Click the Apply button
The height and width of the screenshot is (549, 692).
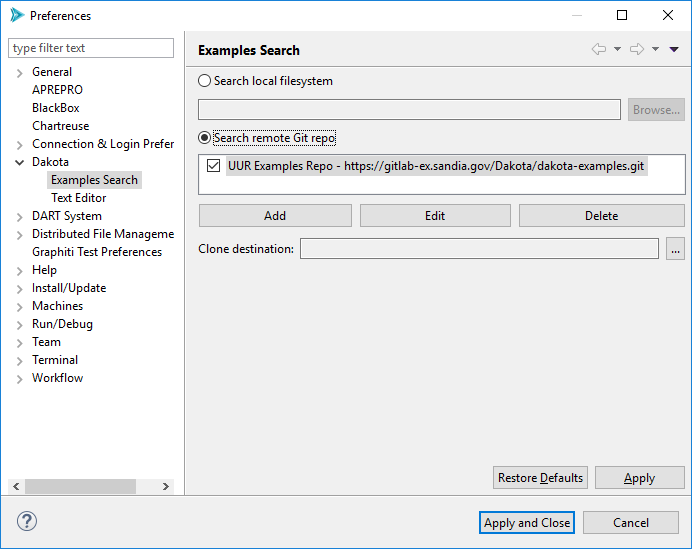tap(639, 478)
